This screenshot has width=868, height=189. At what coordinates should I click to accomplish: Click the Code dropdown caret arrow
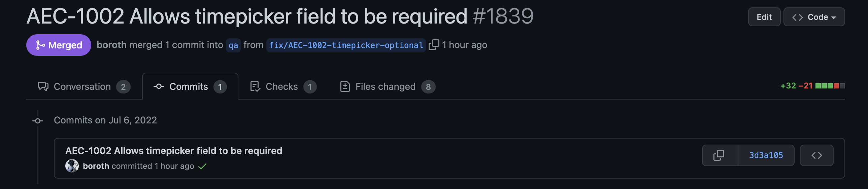(834, 18)
